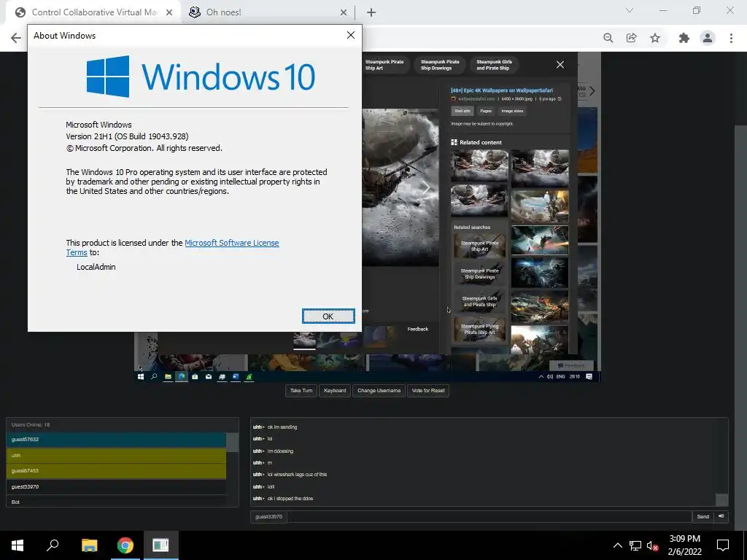
Task: Click Visit site in the VM image panel
Action: (x=462, y=111)
